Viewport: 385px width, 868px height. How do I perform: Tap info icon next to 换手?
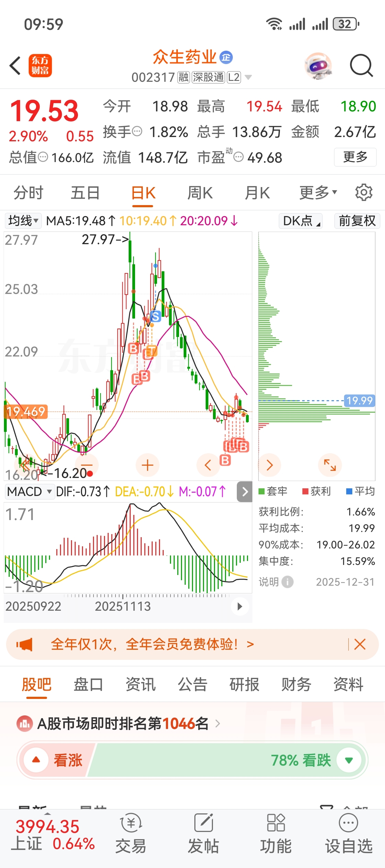tap(137, 131)
